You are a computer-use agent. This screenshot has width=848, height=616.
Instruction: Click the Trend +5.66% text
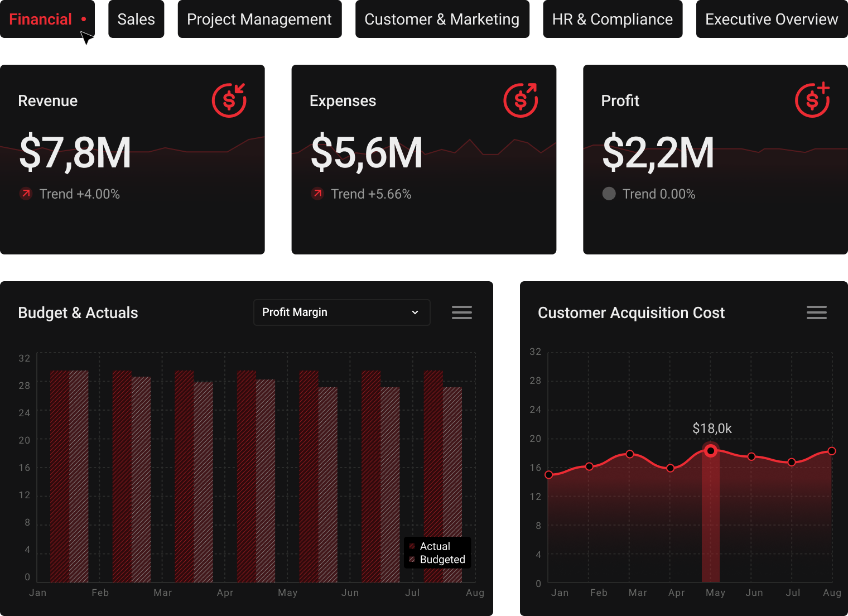[371, 194]
